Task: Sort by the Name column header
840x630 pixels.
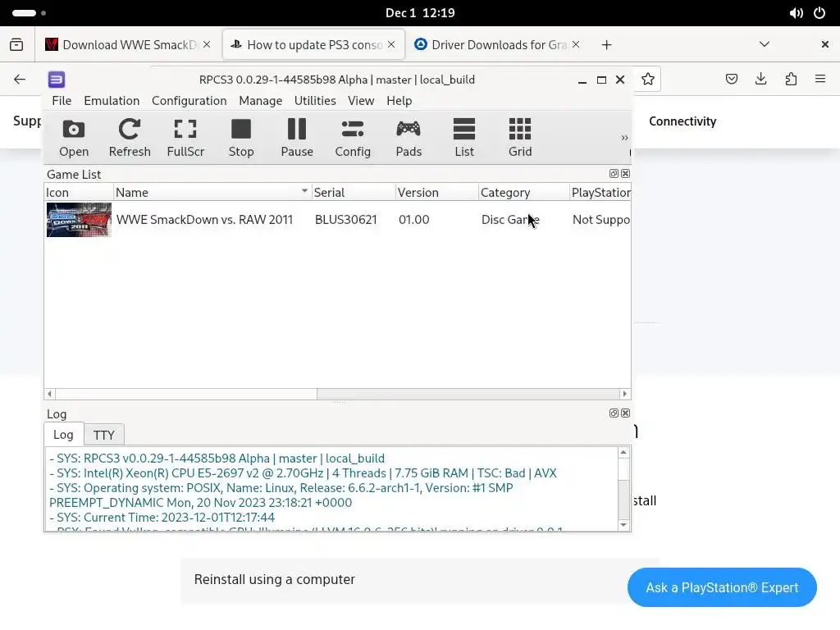Action: pos(212,192)
